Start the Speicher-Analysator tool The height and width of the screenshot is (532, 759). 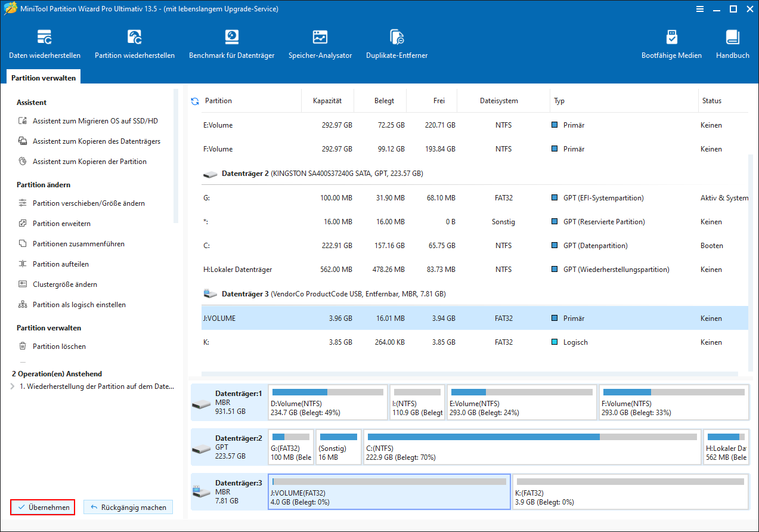320,44
